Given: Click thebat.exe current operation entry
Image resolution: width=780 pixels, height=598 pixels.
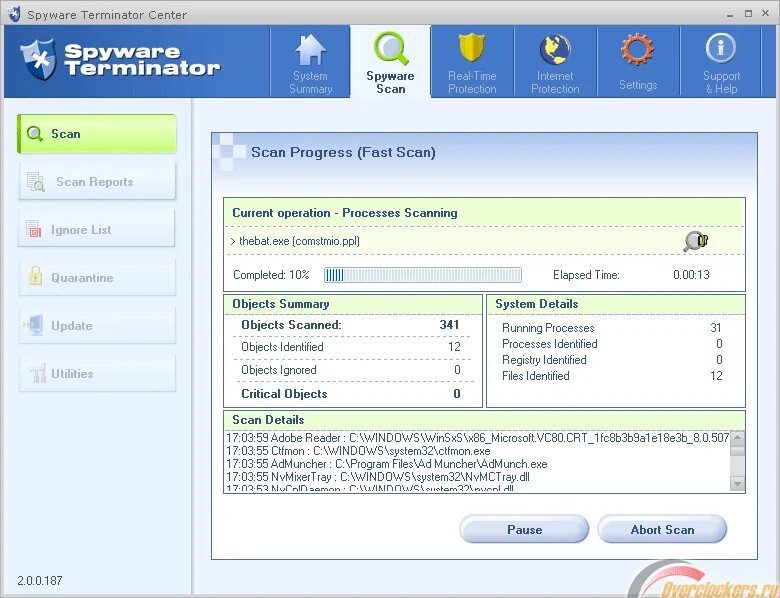Looking at the screenshot, I should pyautogui.click(x=295, y=241).
